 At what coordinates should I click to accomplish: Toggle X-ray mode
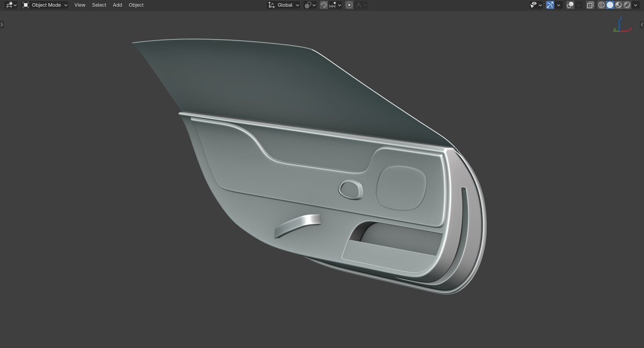pyautogui.click(x=590, y=5)
